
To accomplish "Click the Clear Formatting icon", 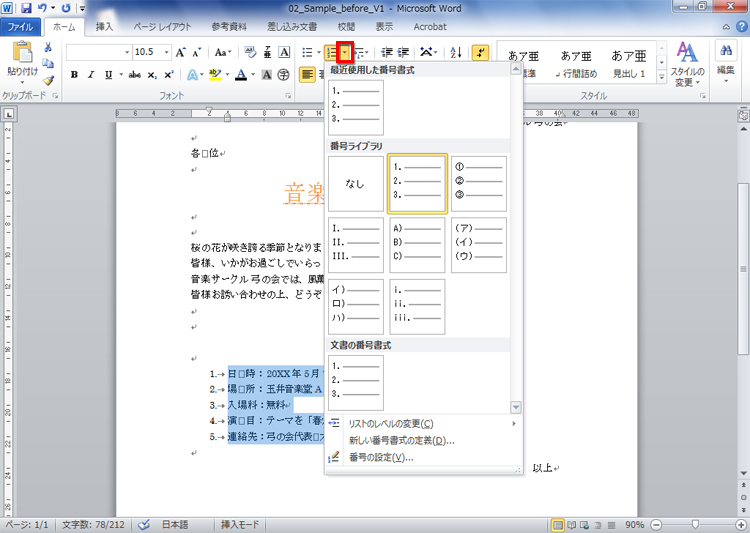I will pos(250,52).
